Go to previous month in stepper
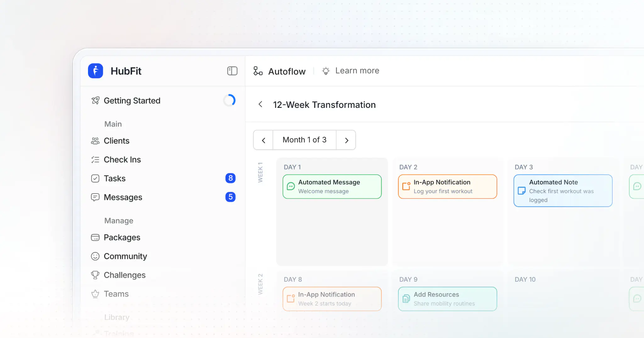The width and height of the screenshot is (644, 338). 264,140
